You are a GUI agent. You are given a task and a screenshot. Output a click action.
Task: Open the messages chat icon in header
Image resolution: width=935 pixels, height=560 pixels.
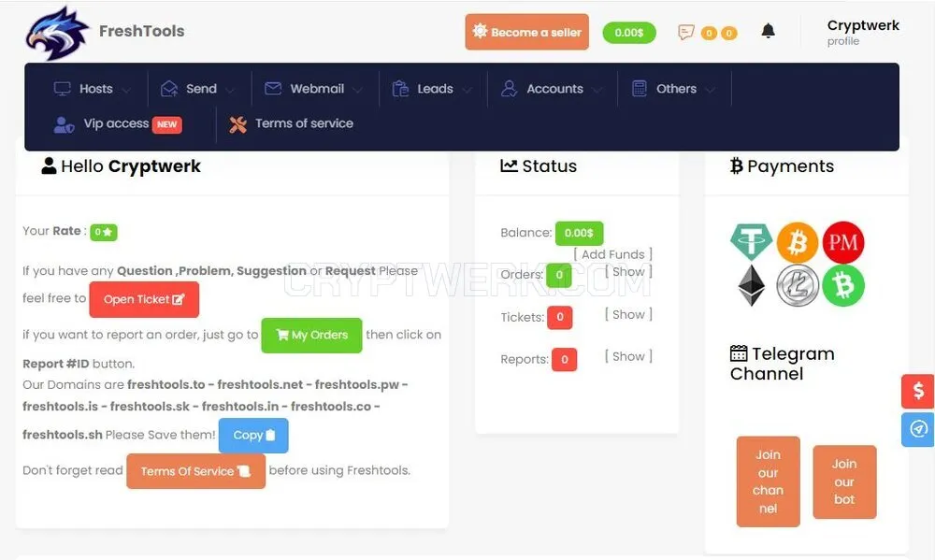tap(686, 32)
